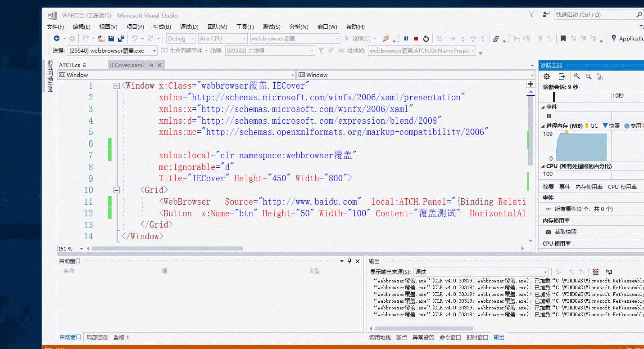Click the feedback icon in the title bar
This screenshot has height=349, width=644.
pos(546,14)
